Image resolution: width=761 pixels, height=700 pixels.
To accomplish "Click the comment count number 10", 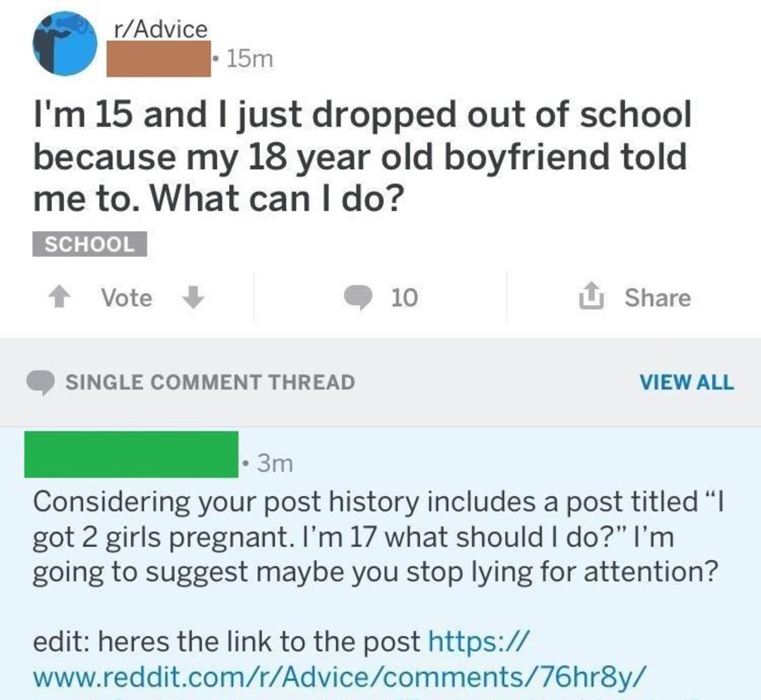I will pos(404,299).
